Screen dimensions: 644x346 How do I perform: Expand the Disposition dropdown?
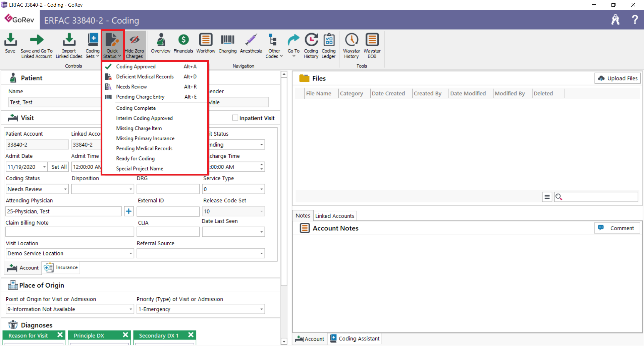pyautogui.click(x=131, y=189)
